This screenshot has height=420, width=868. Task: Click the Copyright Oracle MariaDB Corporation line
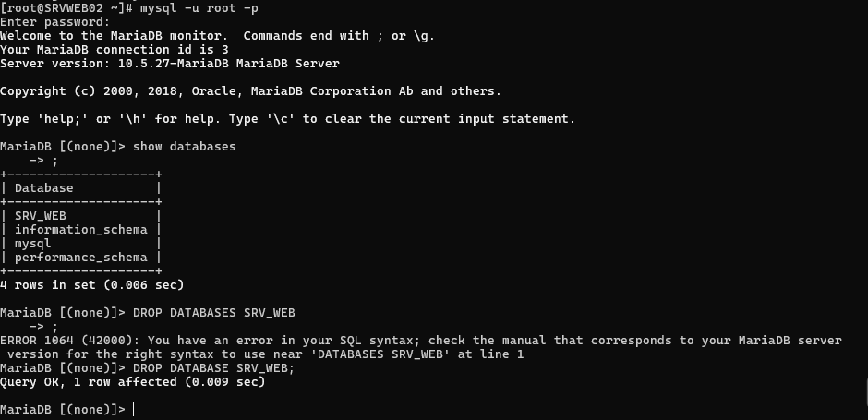pos(250,91)
